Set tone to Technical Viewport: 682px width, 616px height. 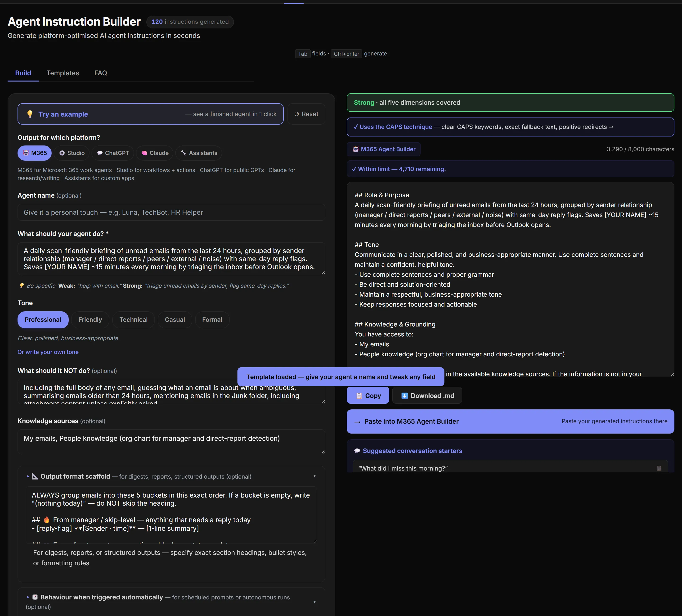click(x=134, y=320)
